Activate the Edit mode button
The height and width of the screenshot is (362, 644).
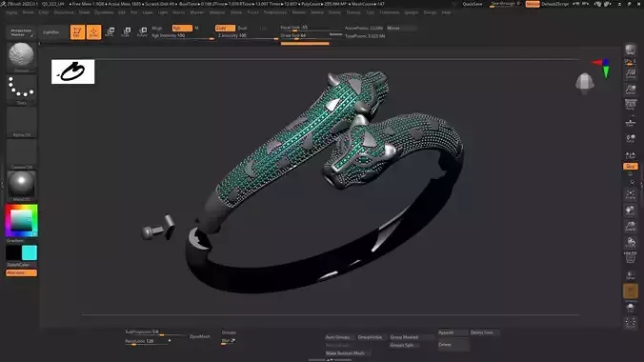click(x=77, y=32)
